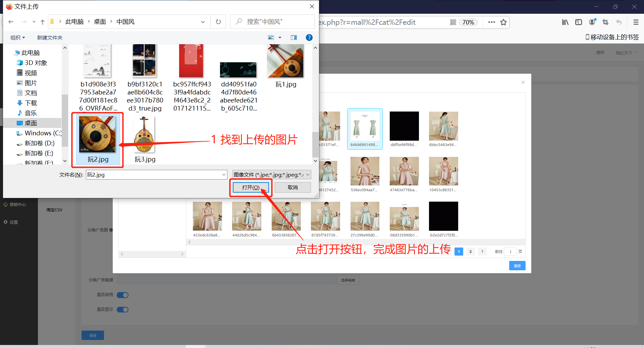Close the image picker modal
Screen dimensions: 644x348
point(523,82)
